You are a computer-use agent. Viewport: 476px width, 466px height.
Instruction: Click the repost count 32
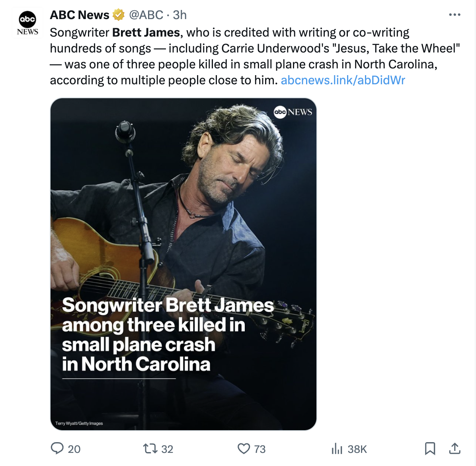click(167, 449)
